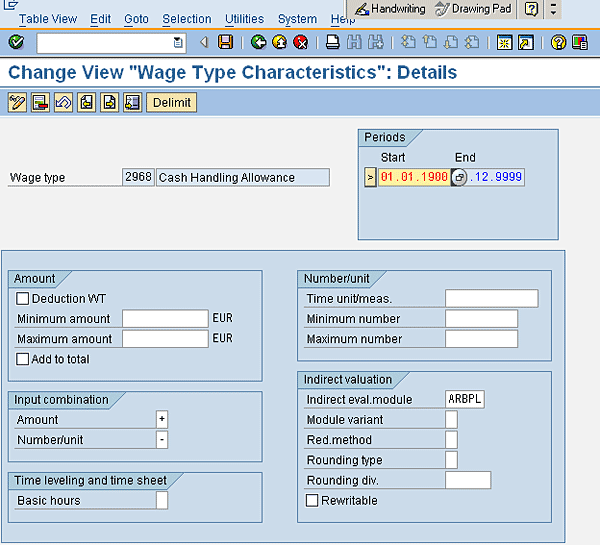The width and height of the screenshot is (600, 545).
Task: Enable the Deduction WT checkbox
Action: 22,299
